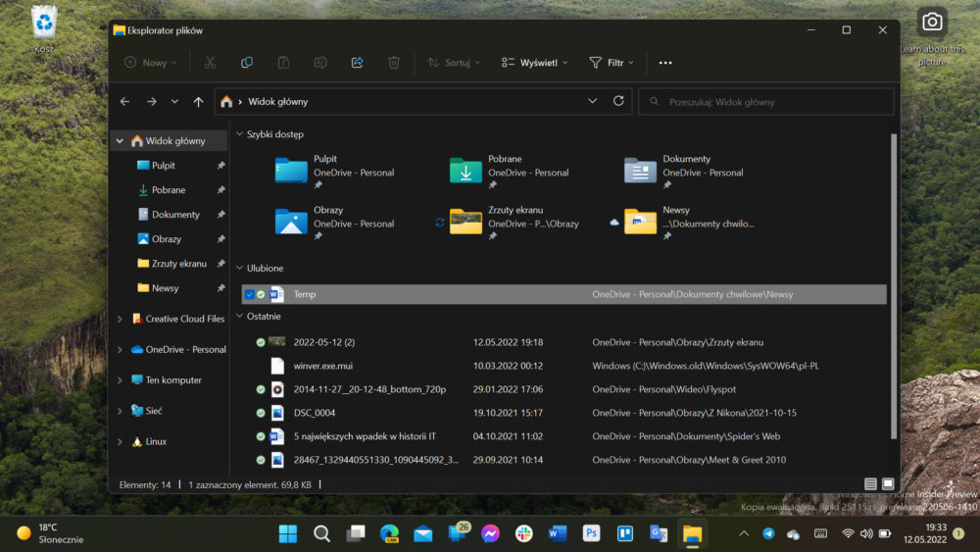Open the Nowy dropdown menu
Image resolution: width=980 pixels, height=552 pixels.
pyautogui.click(x=151, y=63)
